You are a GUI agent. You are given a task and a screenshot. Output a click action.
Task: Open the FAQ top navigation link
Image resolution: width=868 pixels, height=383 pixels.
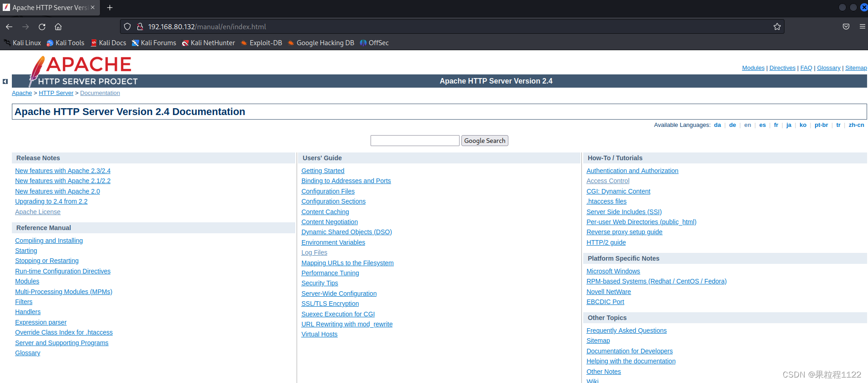click(x=806, y=68)
